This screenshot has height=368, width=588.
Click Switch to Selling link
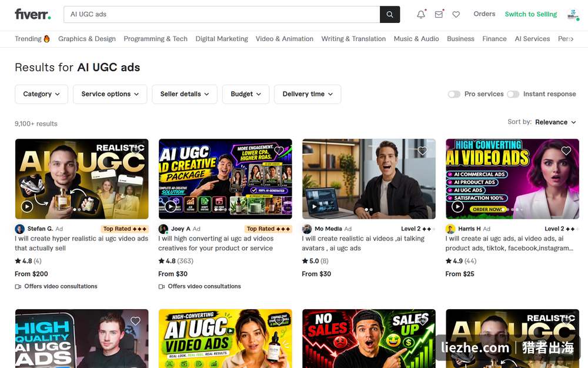[530, 14]
